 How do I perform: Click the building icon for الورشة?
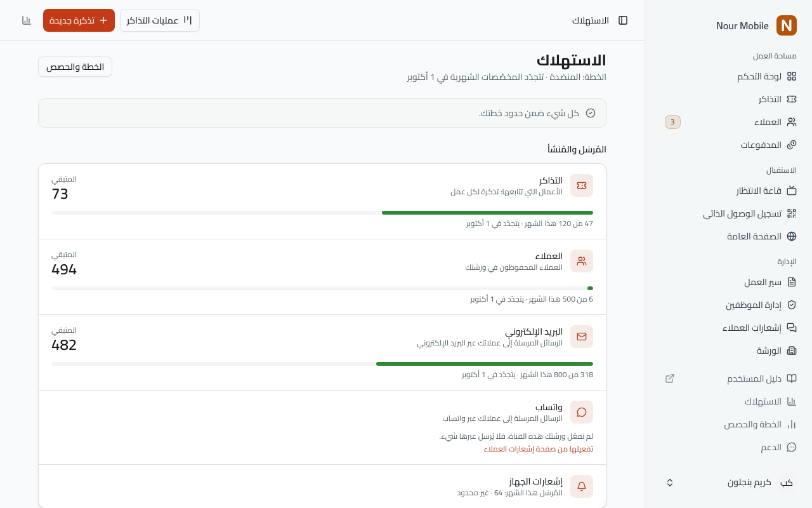(792, 351)
